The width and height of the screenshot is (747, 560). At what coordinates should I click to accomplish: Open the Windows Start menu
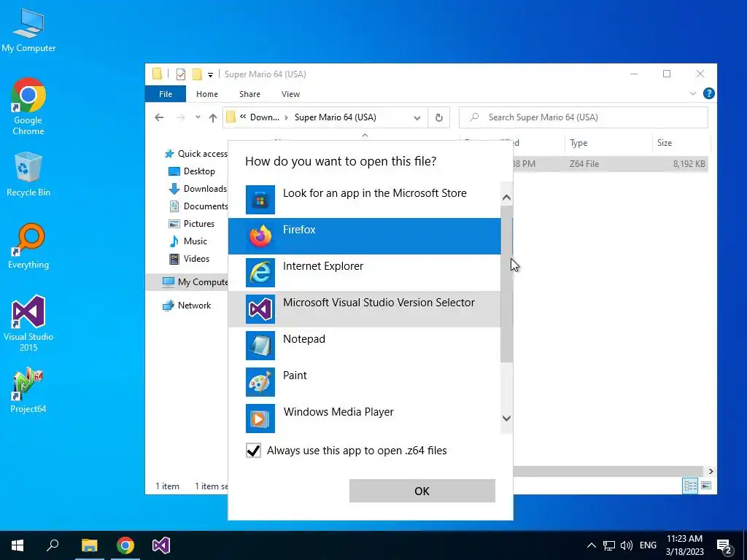18,545
